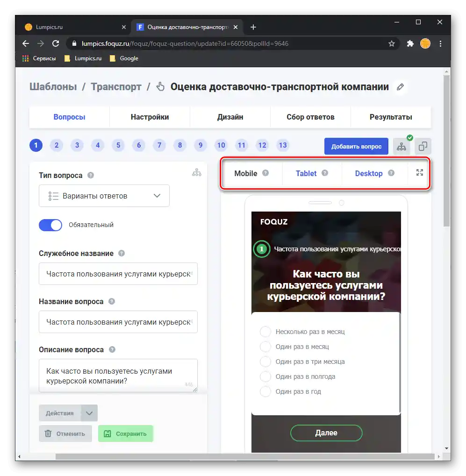
Task: Expand the Действия dropdown arrow
Action: tap(89, 413)
